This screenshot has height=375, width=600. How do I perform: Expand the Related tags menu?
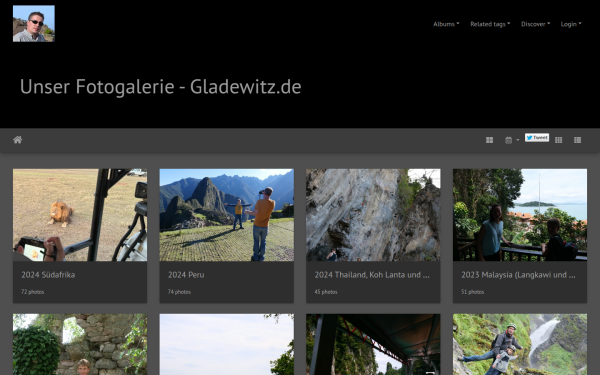(490, 24)
